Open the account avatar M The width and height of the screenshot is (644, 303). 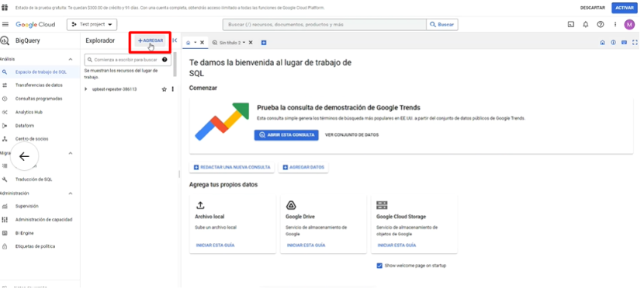click(x=629, y=25)
